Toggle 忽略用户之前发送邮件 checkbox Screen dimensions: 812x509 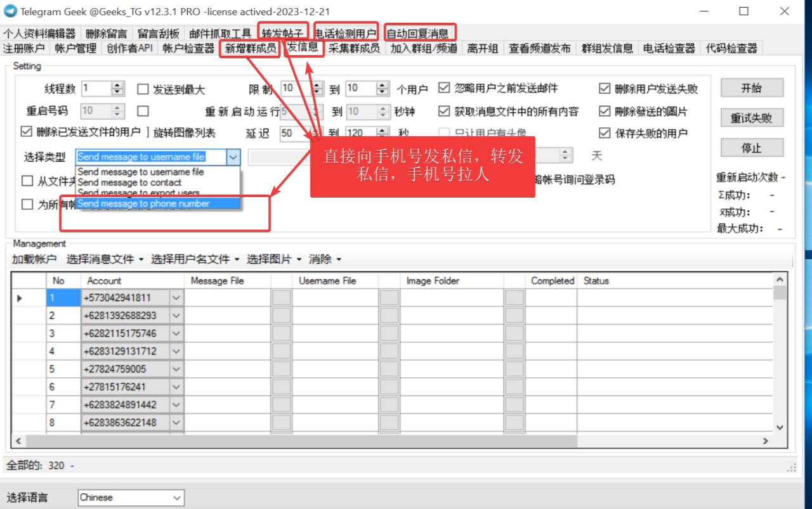coord(444,88)
